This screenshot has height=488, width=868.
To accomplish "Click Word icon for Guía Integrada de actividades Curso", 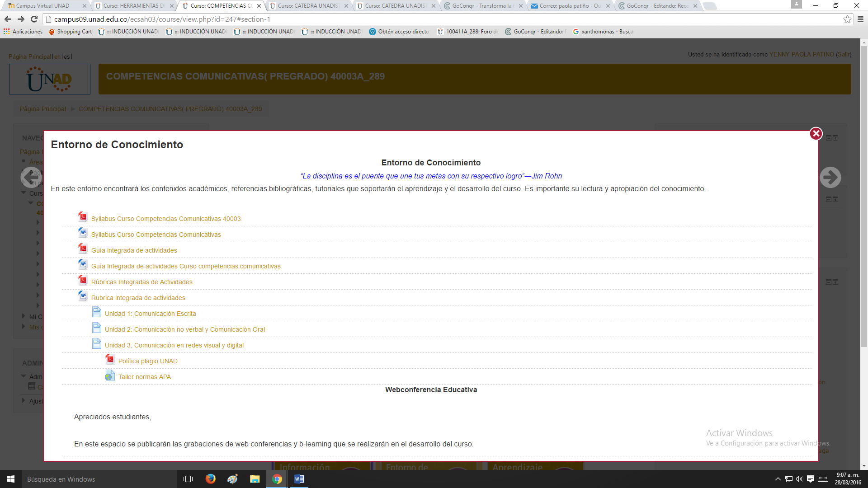I will pyautogui.click(x=83, y=265).
